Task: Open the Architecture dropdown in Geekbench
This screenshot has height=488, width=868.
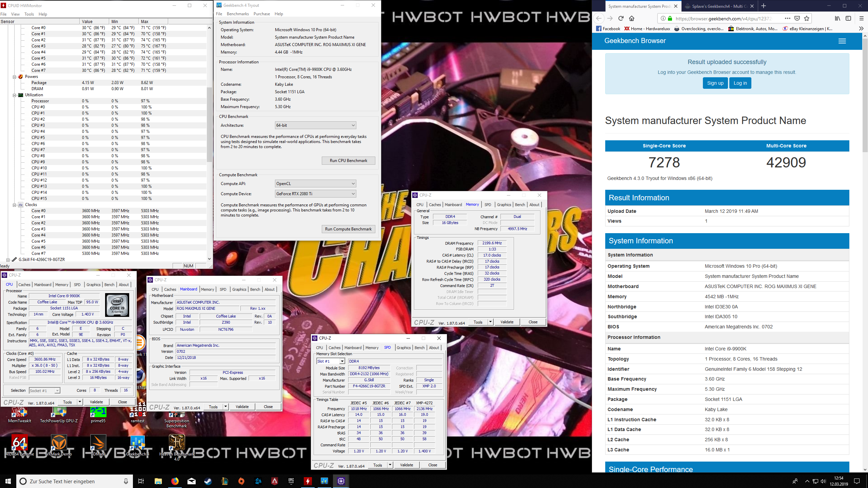Action: (x=315, y=125)
